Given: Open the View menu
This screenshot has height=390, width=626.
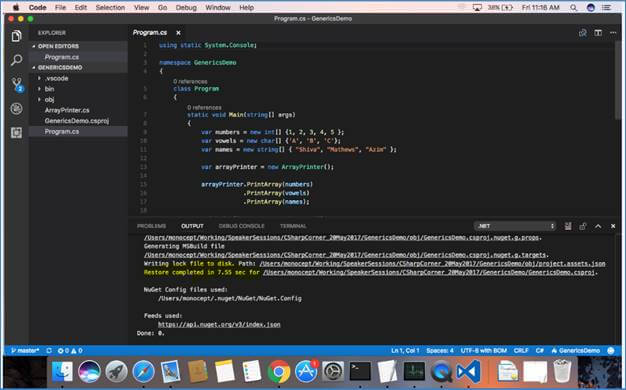Looking at the screenshot, I should point(141,7).
